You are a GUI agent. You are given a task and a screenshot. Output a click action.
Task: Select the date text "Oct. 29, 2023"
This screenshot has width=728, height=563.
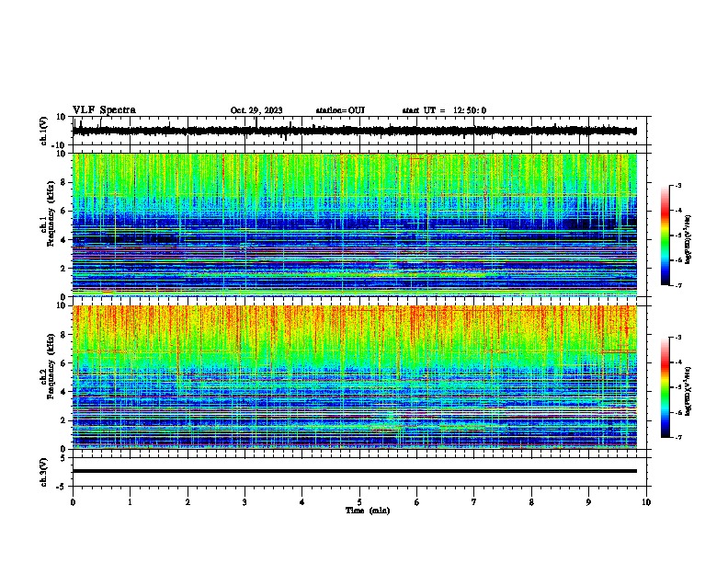click(x=256, y=110)
